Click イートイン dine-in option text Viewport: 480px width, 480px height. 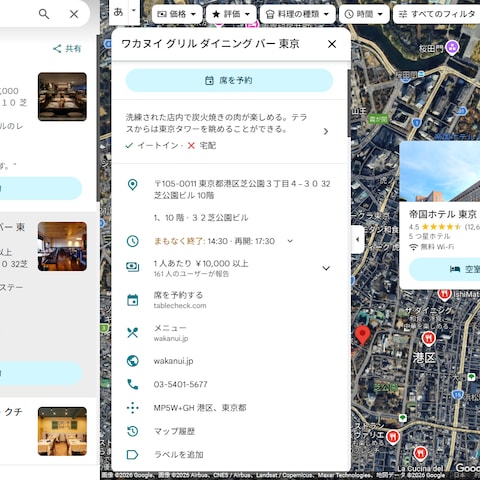tap(158, 146)
